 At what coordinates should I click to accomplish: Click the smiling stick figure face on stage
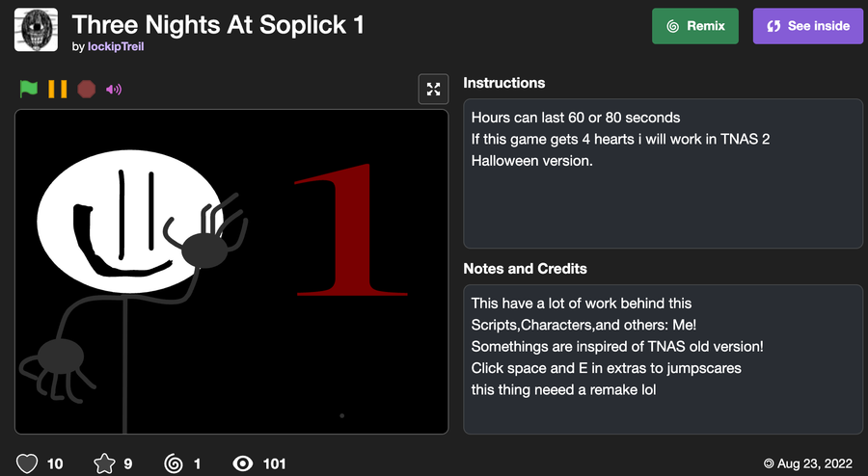pos(130,222)
